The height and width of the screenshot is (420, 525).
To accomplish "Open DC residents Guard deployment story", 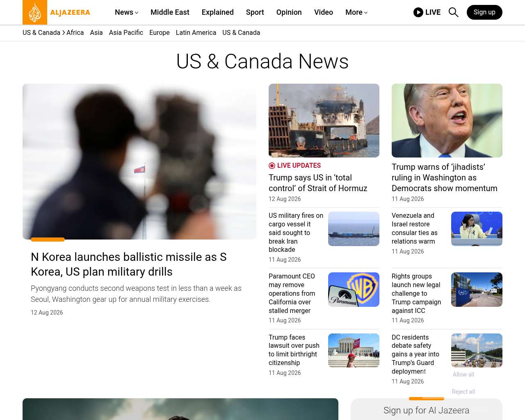I will [x=415, y=354].
